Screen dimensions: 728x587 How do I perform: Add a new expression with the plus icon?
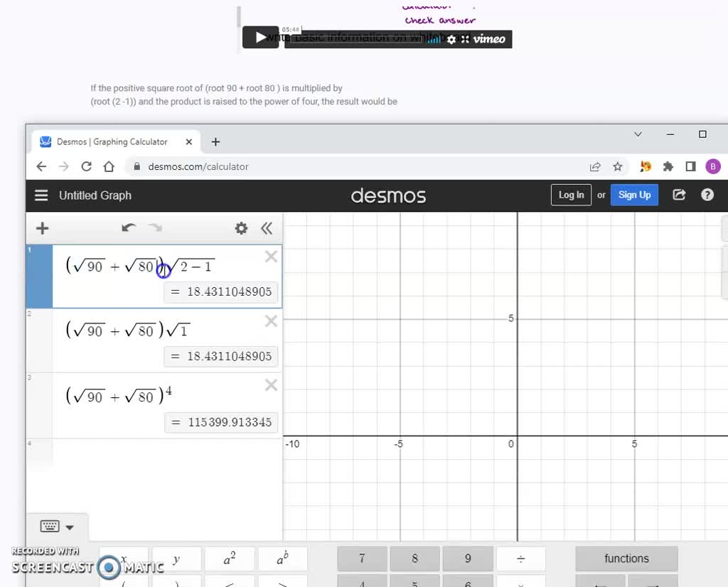(41, 228)
